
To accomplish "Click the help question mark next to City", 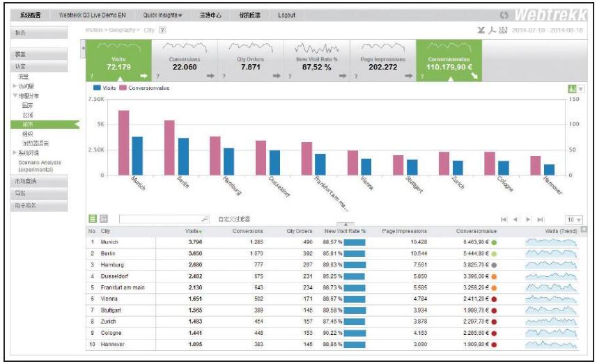I will [x=162, y=30].
